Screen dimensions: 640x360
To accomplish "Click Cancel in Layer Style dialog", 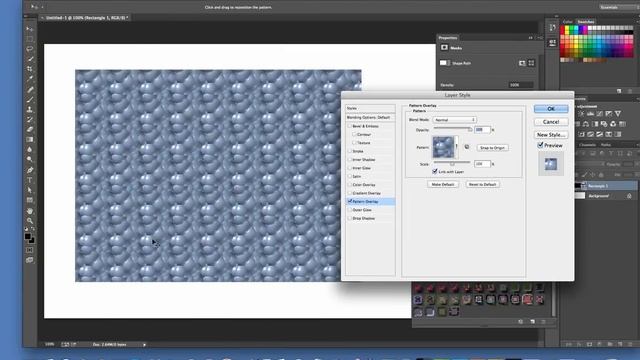I will (x=551, y=122).
